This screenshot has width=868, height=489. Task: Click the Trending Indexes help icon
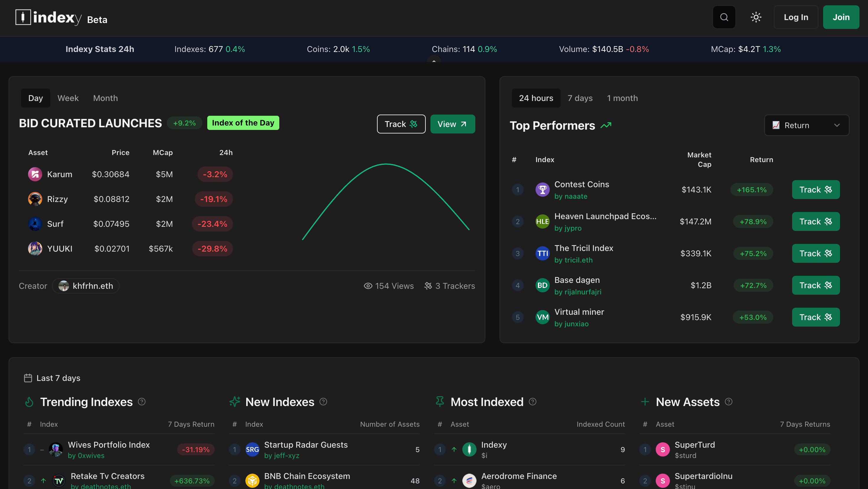coord(142,402)
